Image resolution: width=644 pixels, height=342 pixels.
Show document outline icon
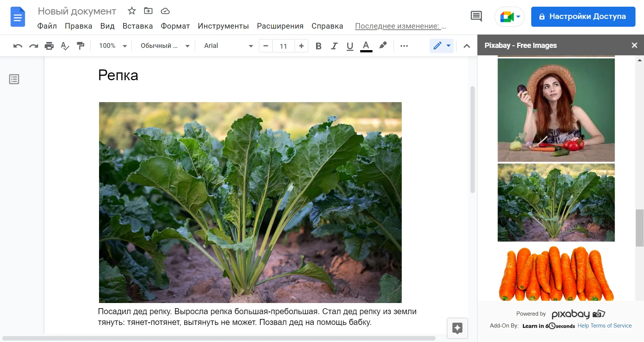point(14,79)
